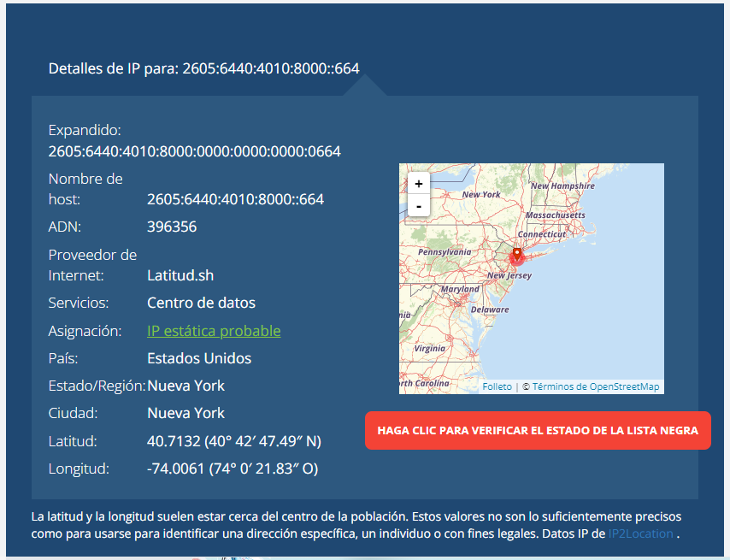
Task: Open Términos de OpenStreetMap link
Action: click(595, 386)
